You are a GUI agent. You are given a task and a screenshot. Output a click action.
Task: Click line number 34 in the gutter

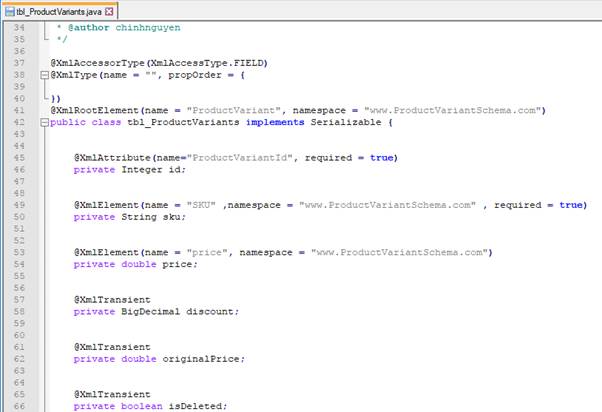point(19,28)
